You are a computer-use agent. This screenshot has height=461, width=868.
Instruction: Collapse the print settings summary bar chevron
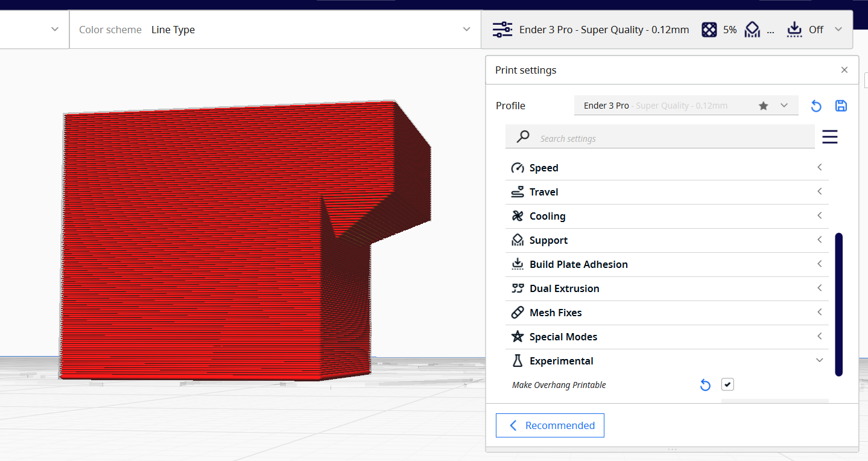click(x=838, y=29)
